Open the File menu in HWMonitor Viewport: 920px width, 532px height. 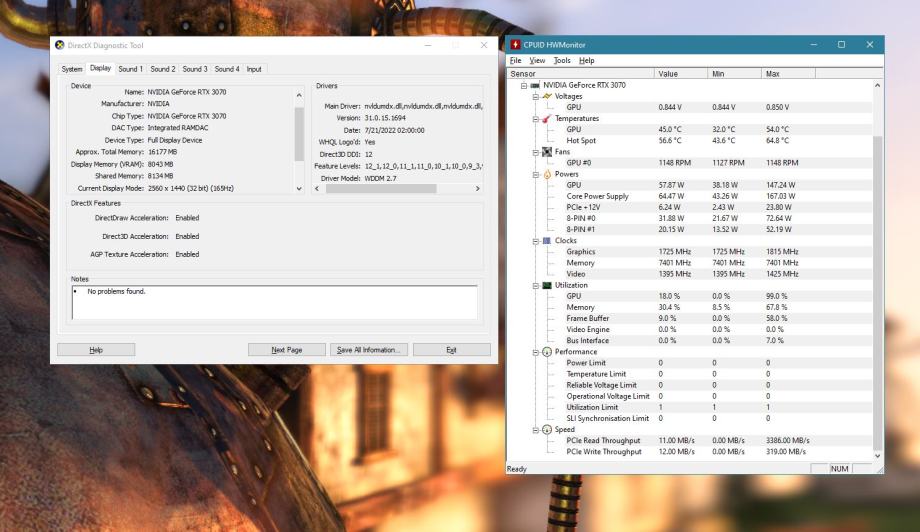515,60
